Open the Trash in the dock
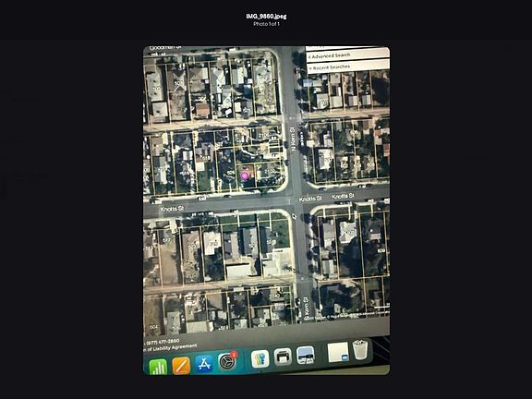Viewport: 532px width, 399px height. [x=360, y=349]
